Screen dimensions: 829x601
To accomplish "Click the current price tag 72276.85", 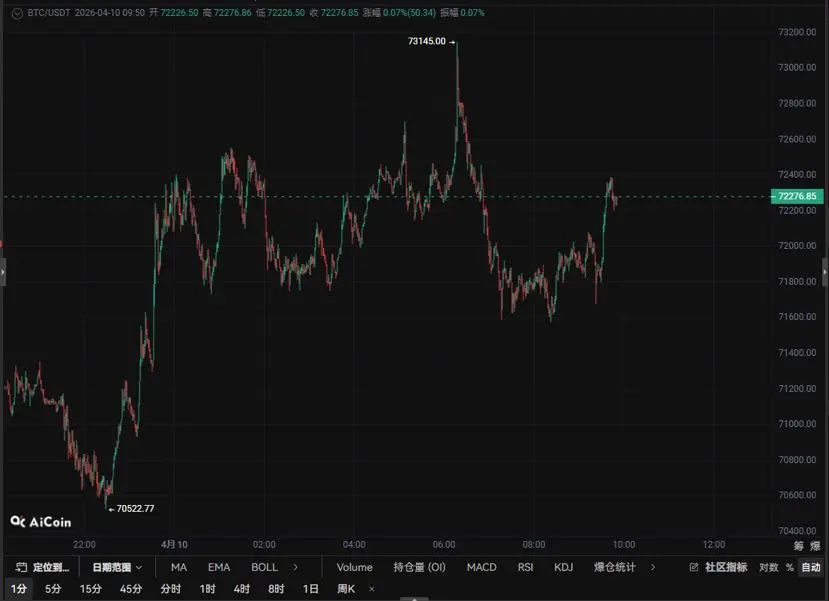I will click(797, 196).
